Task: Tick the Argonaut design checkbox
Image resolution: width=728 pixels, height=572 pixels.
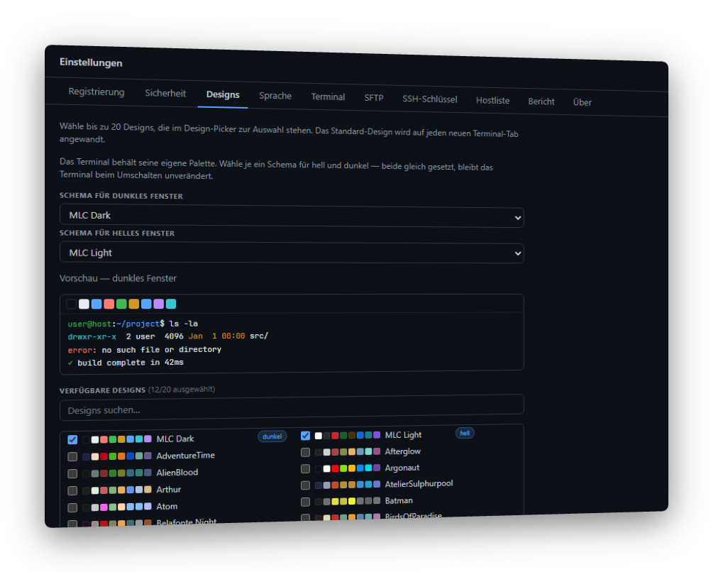Action: pyautogui.click(x=305, y=468)
